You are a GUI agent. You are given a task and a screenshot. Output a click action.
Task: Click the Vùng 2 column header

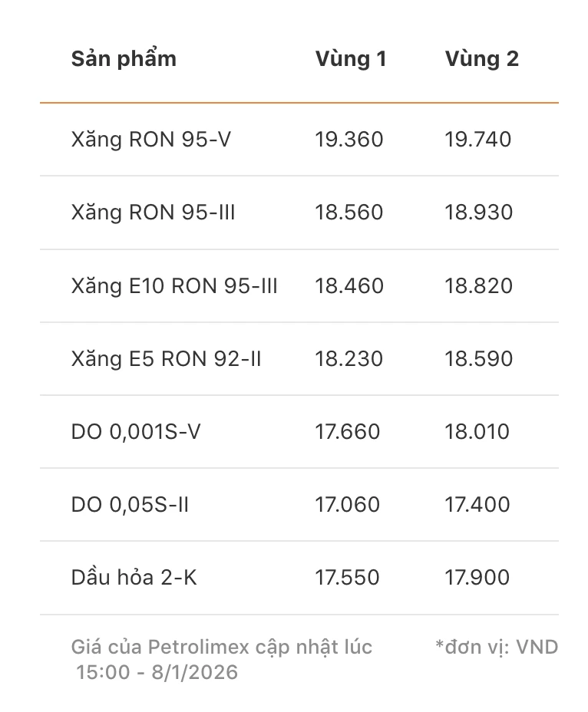coord(481,59)
